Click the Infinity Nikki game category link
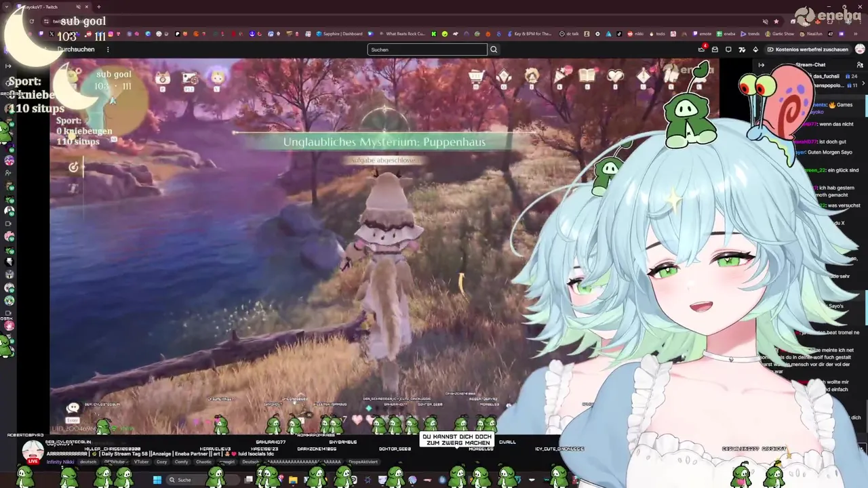This screenshot has height=488, width=868. click(60, 462)
